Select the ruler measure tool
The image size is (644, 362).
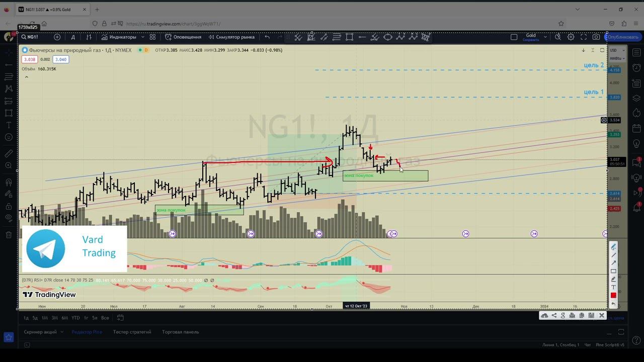(9, 153)
